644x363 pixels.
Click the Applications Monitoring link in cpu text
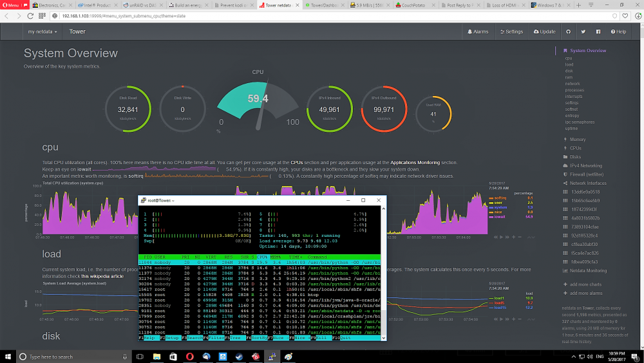[x=415, y=163]
